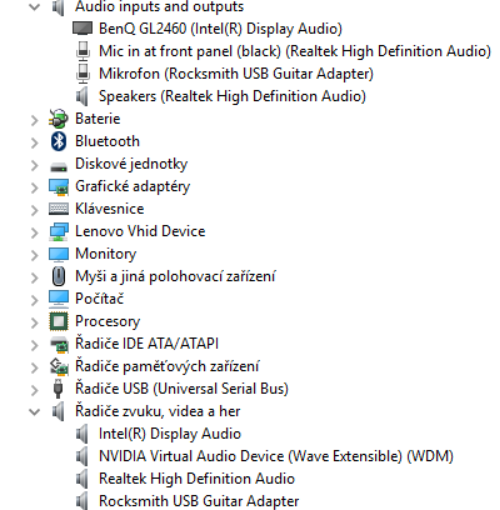Select the Řadiče USB (Universal Serial Bus) label
This screenshot has width=500, height=510.
182,389
